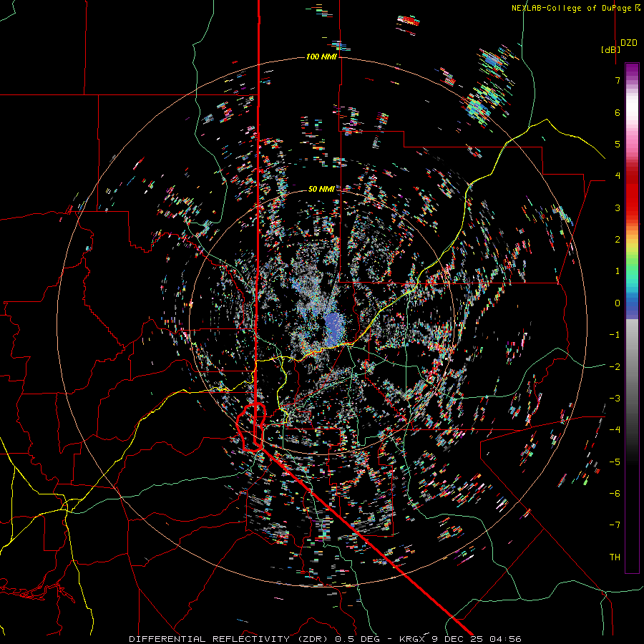
Task: Click the TH label on color scale
Action: pos(615,557)
